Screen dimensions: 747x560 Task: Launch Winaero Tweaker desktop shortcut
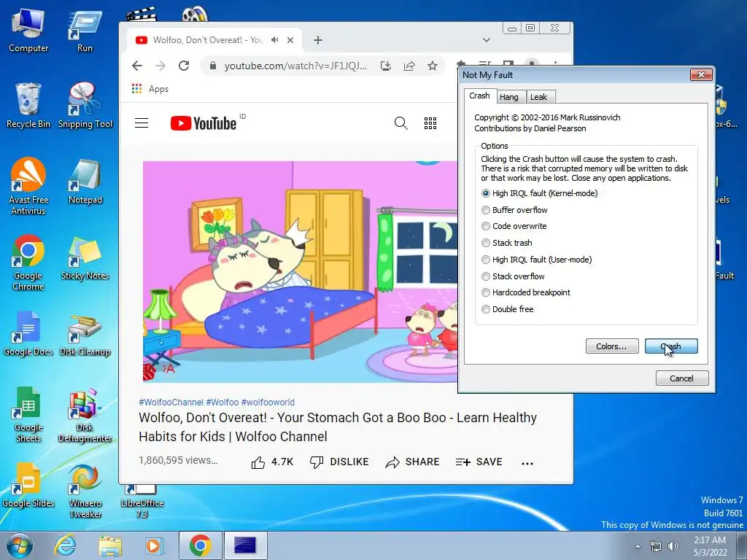point(85,489)
